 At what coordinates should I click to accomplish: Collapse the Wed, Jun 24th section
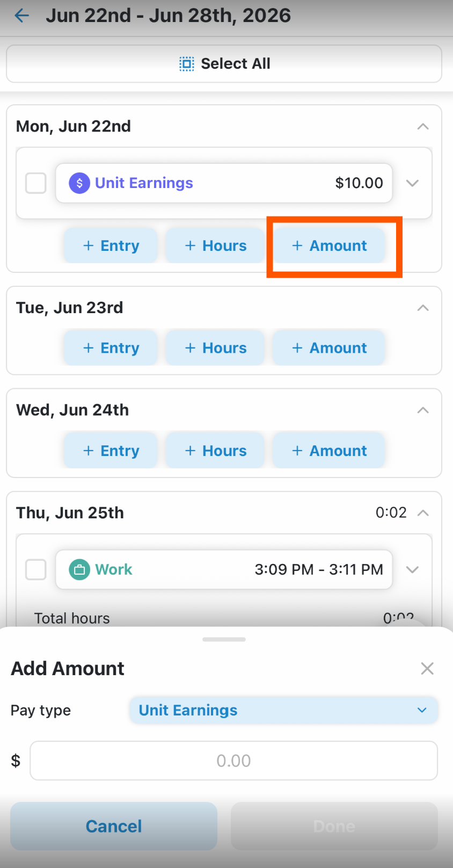tap(423, 410)
